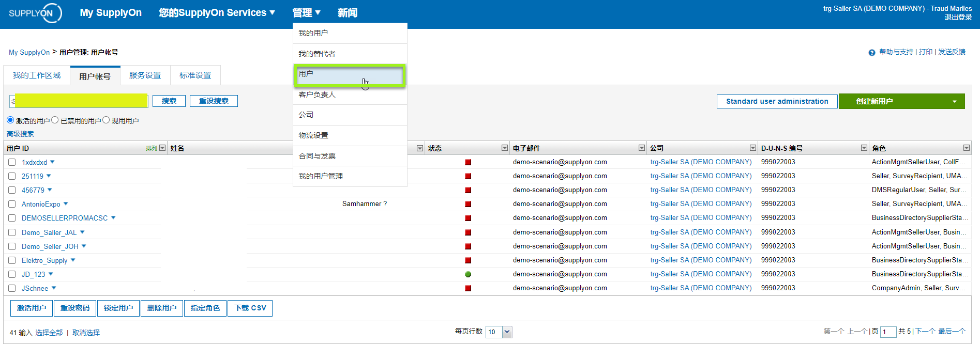The height and width of the screenshot is (345, 980).
Task: Select 物流设置 menu entry
Action: click(x=350, y=135)
